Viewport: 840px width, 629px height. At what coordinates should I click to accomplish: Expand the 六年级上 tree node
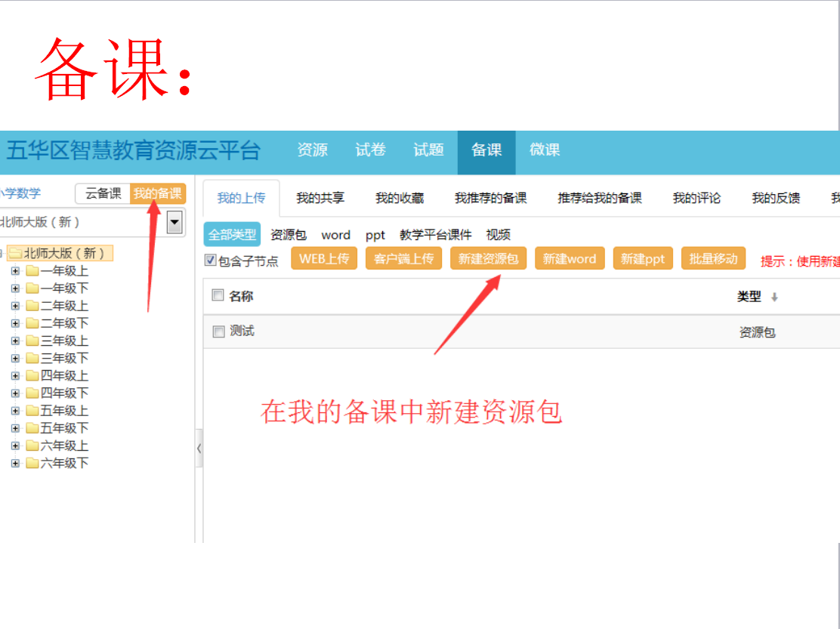pyautogui.click(x=16, y=446)
